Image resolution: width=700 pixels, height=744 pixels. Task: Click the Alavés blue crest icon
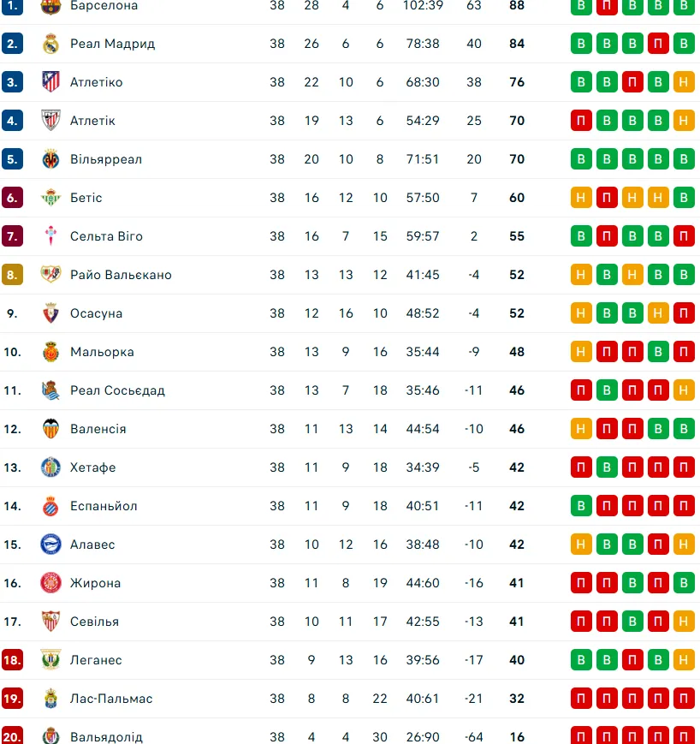click(x=50, y=545)
